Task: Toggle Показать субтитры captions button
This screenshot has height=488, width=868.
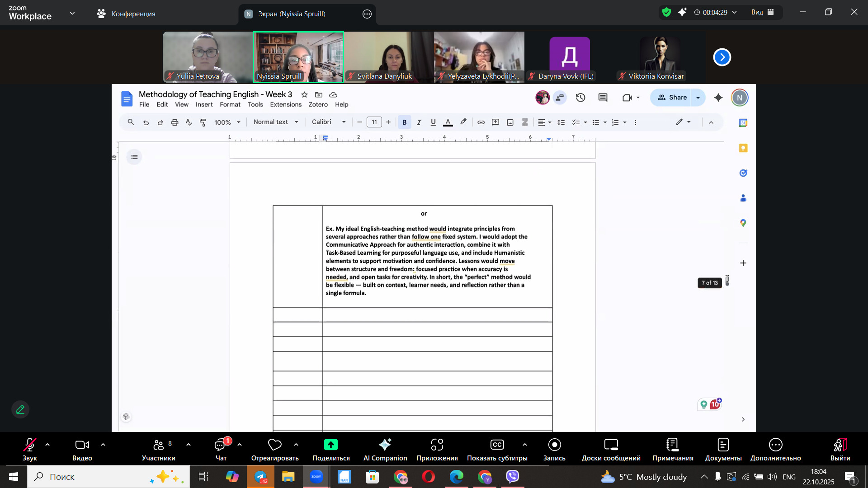Action: click(x=497, y=445)
